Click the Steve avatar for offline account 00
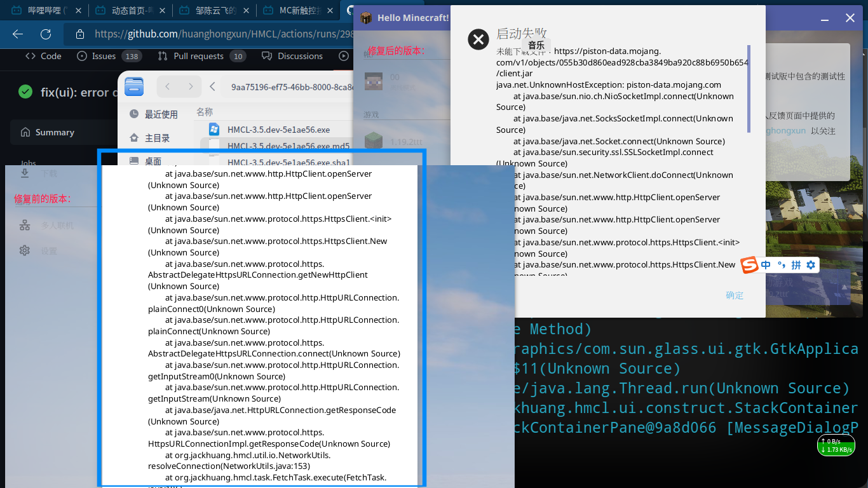This screenshot has height=488, width=868. click(x=373, y=81)
